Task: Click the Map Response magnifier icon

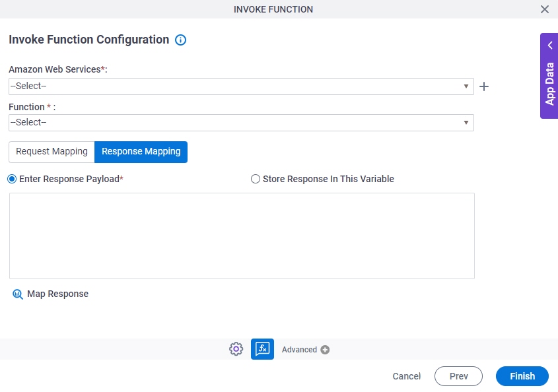Action: [18, 294]
